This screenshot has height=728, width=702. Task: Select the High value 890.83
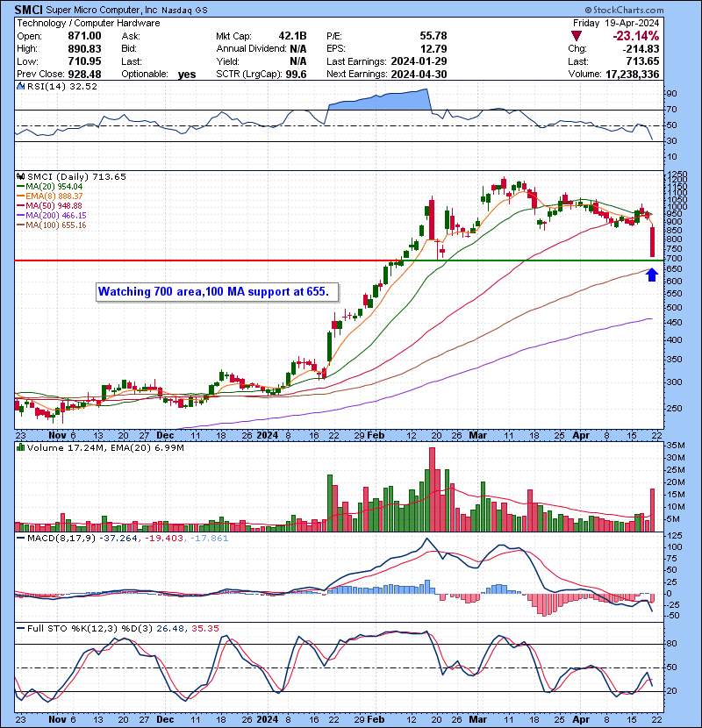tap(84, 48)
